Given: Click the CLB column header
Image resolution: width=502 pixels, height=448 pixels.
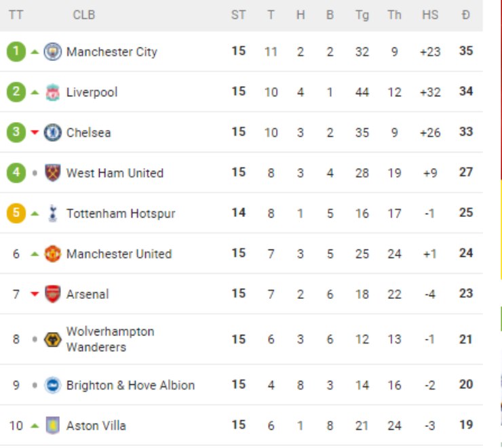Looking at the screenshot, I should coord(84,15).
